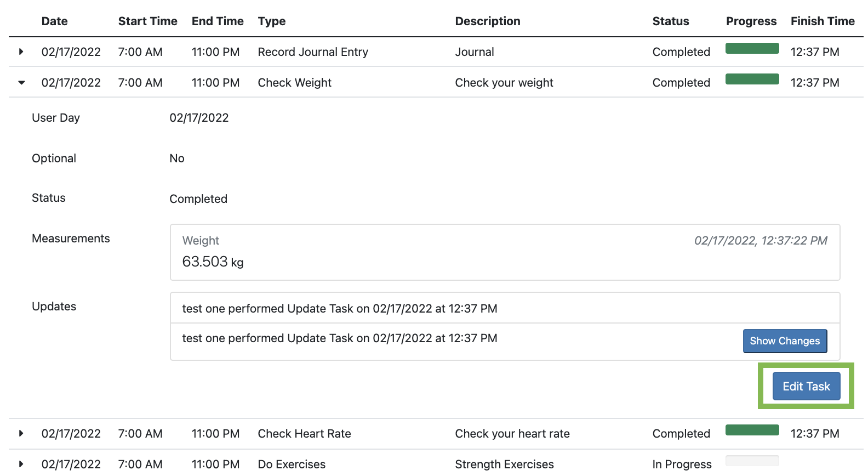Expand the Record Journal Entry row
868x476 pixels.
point(21,52)
